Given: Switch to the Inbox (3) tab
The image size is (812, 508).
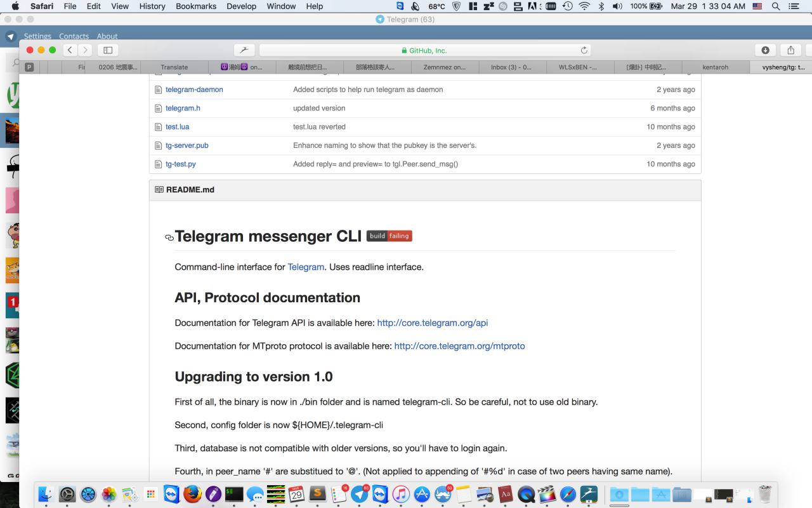Looking at the screenshot, I should click(x=511, y=67).
